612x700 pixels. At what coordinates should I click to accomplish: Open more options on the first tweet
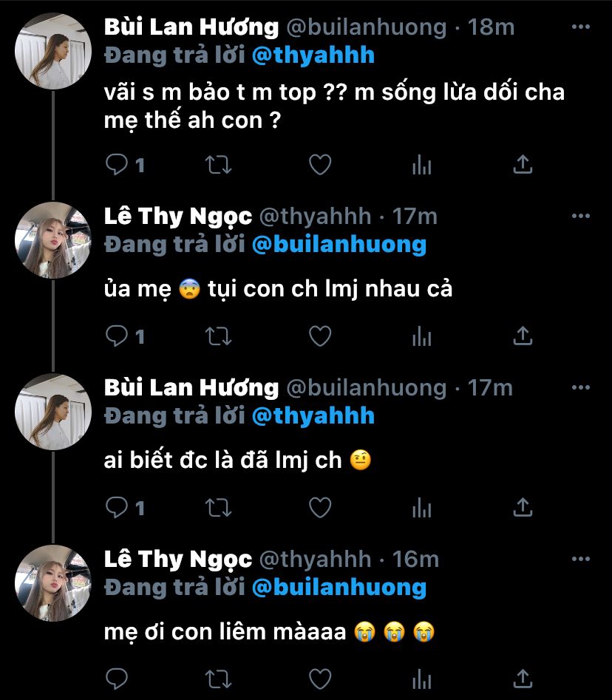(x=582, y=27)
